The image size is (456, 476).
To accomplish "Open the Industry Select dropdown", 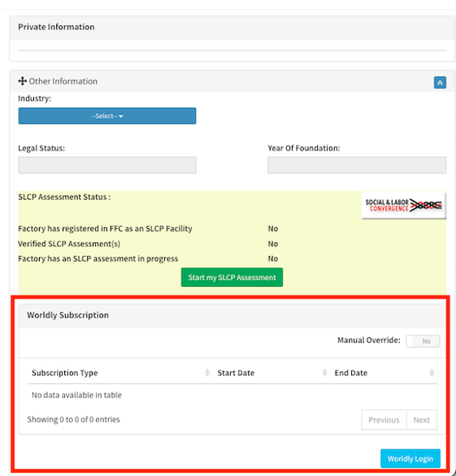I will click(x=107, y=116).
